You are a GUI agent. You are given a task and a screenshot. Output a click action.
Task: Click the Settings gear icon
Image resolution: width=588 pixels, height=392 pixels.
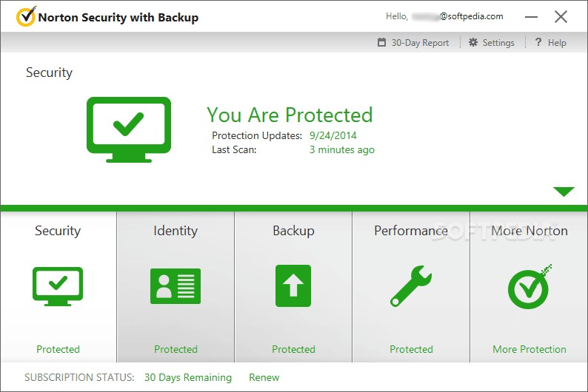pyautogui.click(x=473, y=43)
